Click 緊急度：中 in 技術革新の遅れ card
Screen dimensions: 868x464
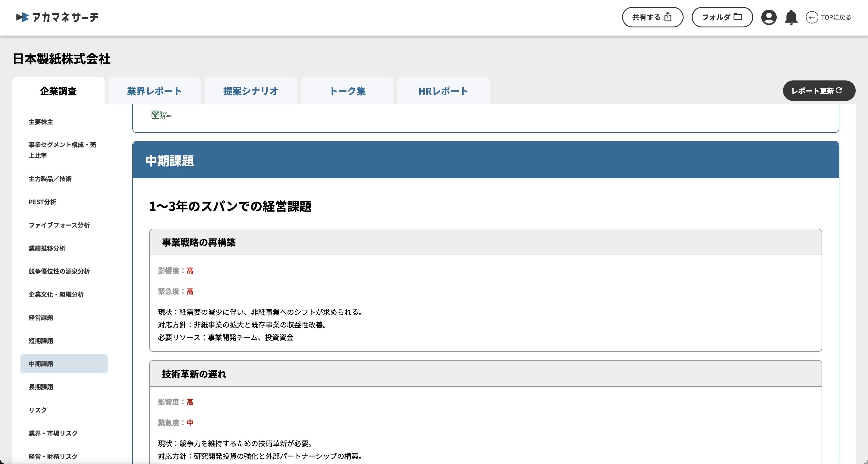(175, 423)
